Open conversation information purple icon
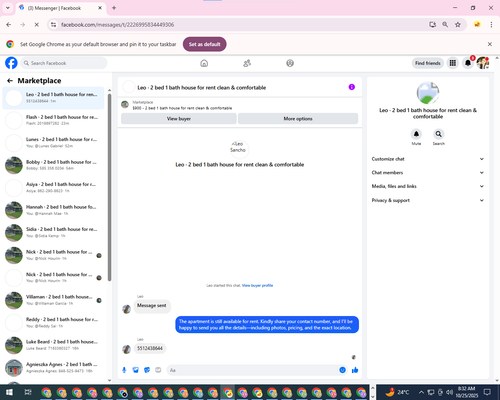Image resolution: width=500 pixels, height=400 pixels. coord(352,87)
